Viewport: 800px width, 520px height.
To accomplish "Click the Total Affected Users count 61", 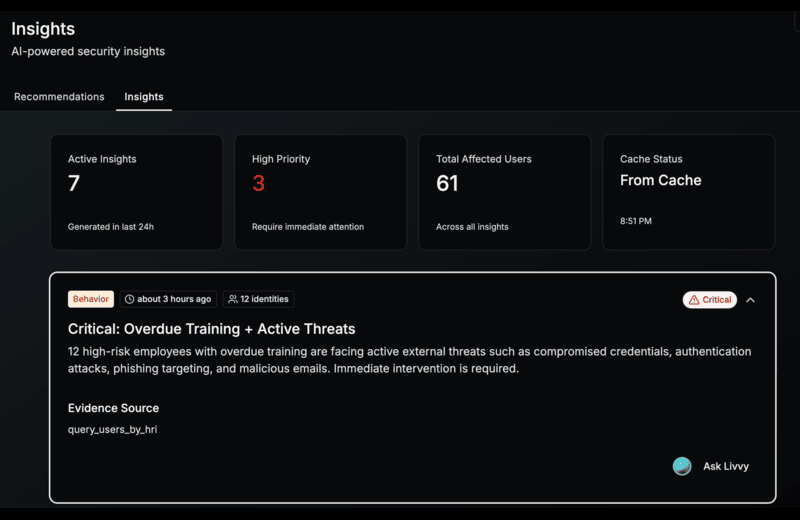I will (x=447, y=183).
